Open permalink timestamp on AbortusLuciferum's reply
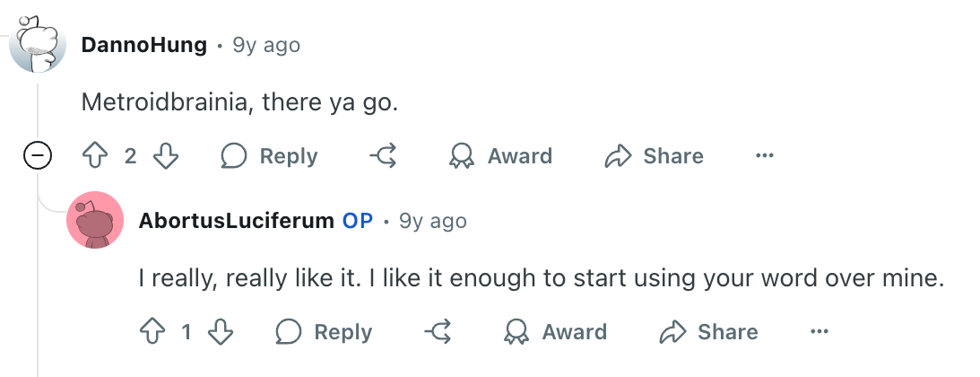 [x=432, y=222]
